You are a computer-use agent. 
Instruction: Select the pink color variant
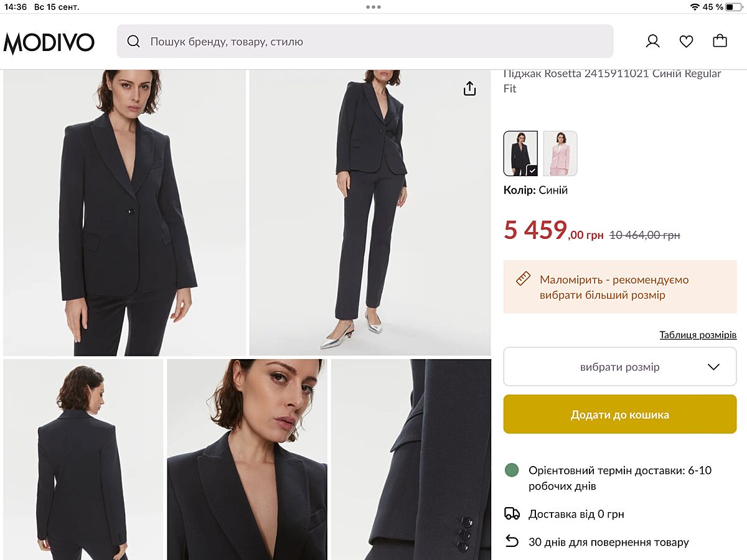pyautogui.click(x=560, y=153)
